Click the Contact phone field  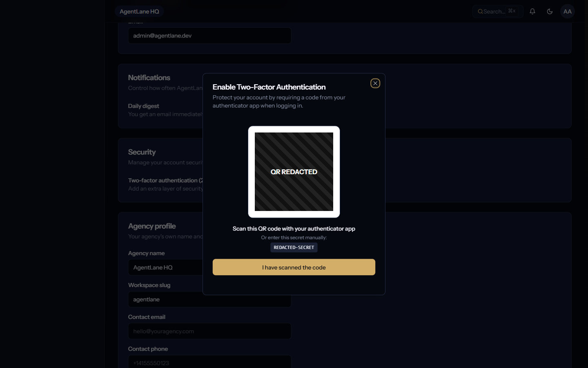[210, 362]
